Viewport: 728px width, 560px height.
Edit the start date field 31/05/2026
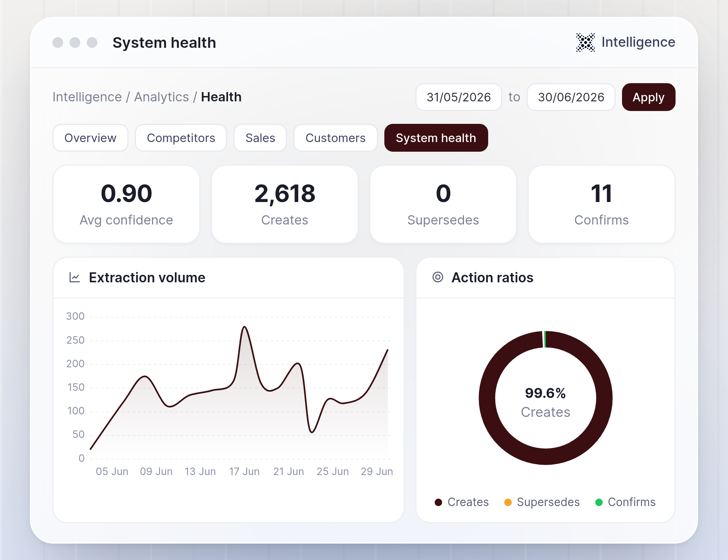coord(459,97)
